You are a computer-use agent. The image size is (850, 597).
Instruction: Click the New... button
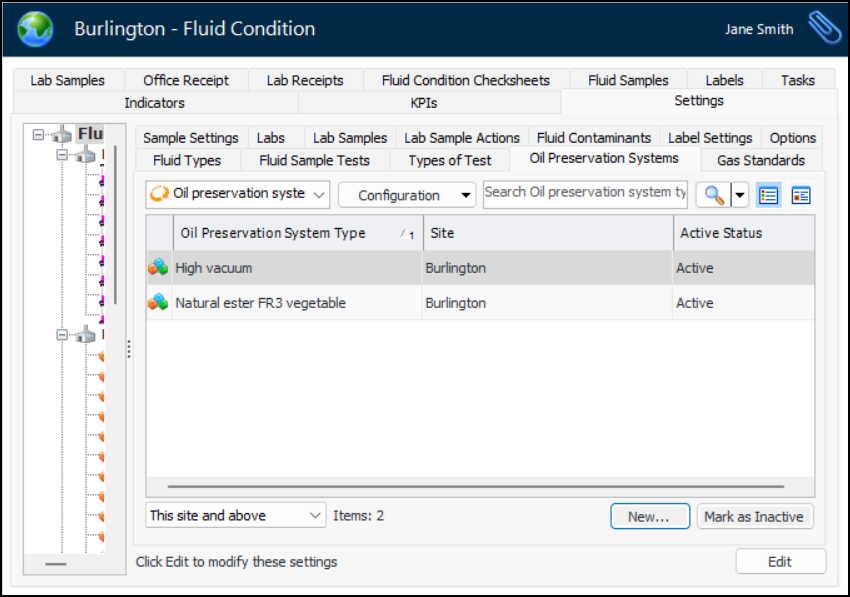(x=649, y=516)
